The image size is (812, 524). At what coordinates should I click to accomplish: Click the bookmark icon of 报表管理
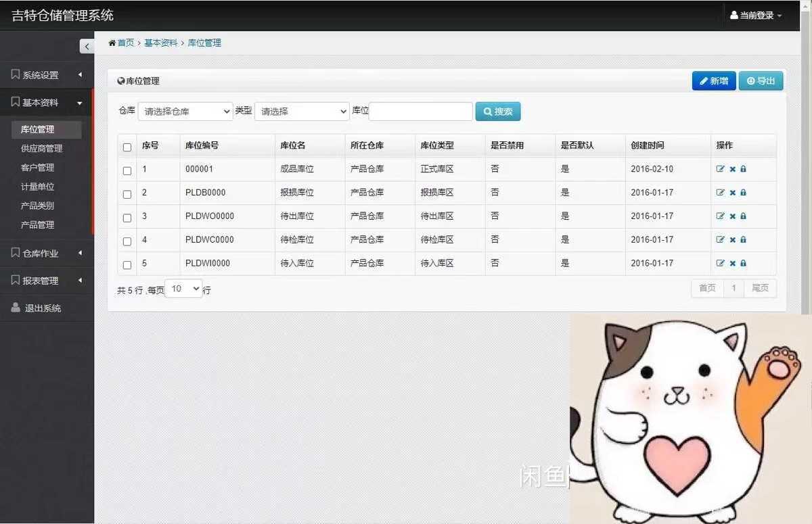(16, 280)
